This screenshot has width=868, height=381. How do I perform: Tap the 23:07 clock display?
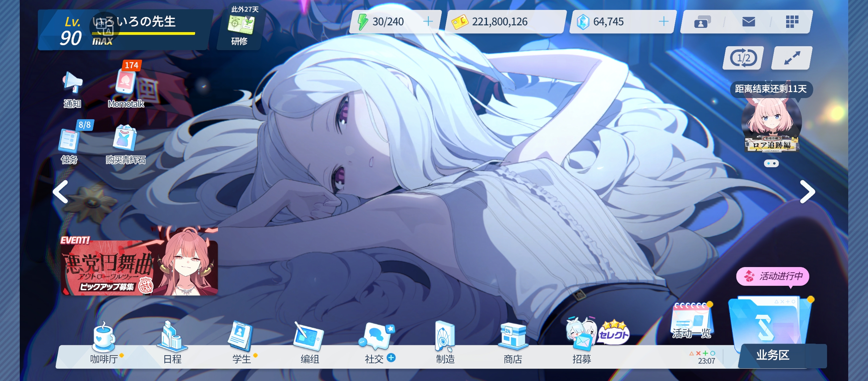706,361
